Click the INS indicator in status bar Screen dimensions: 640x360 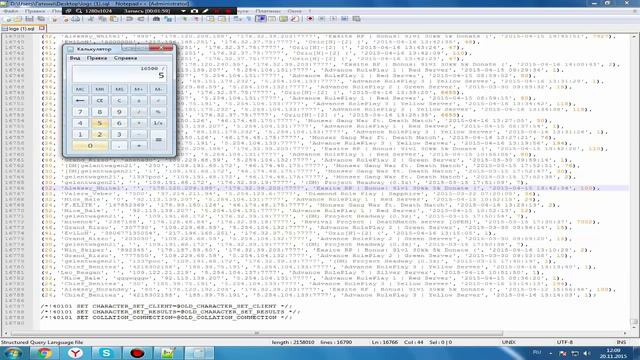click(x=621, y=342)
